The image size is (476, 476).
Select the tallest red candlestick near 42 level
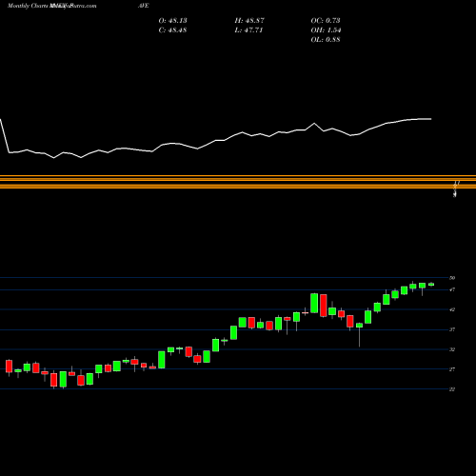coord(324,306)
